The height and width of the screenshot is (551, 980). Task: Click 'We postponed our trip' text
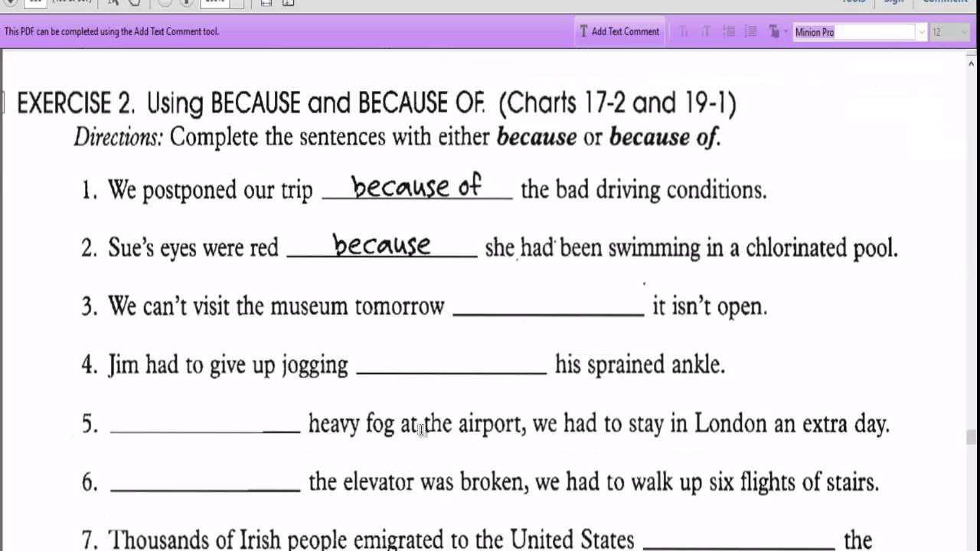211,190
